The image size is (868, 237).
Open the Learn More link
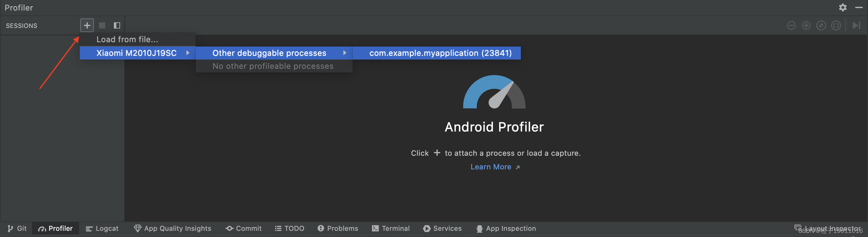[490, 167]
